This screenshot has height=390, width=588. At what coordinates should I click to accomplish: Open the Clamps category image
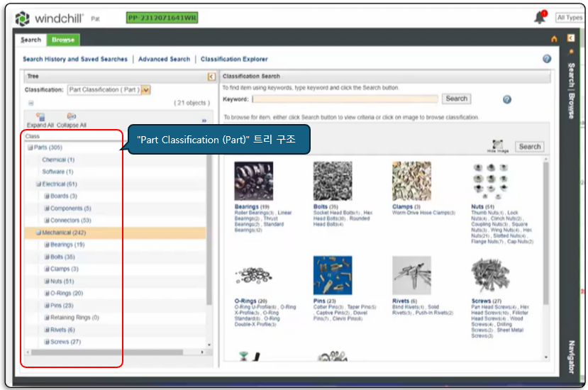[411, 181]
